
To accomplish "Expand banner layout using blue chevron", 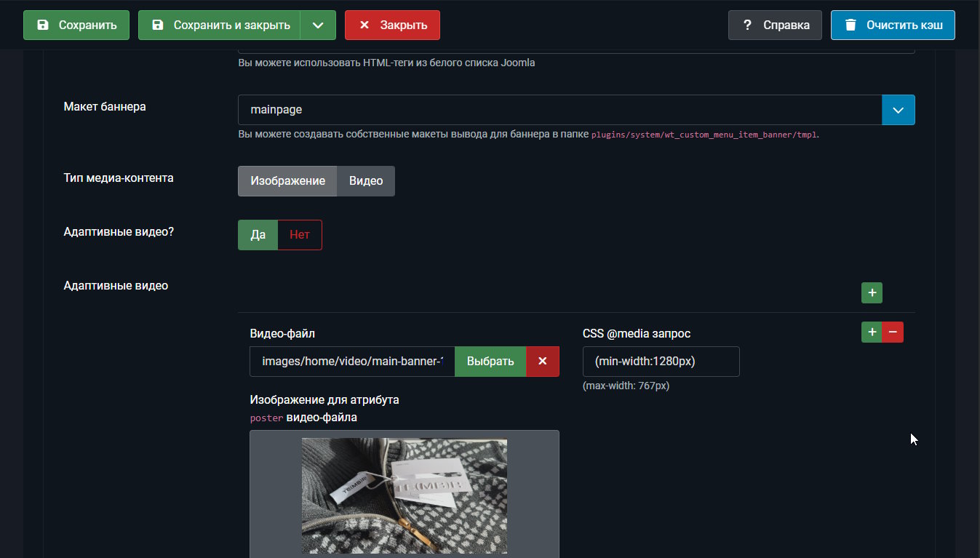I will (x=898, y=110).
